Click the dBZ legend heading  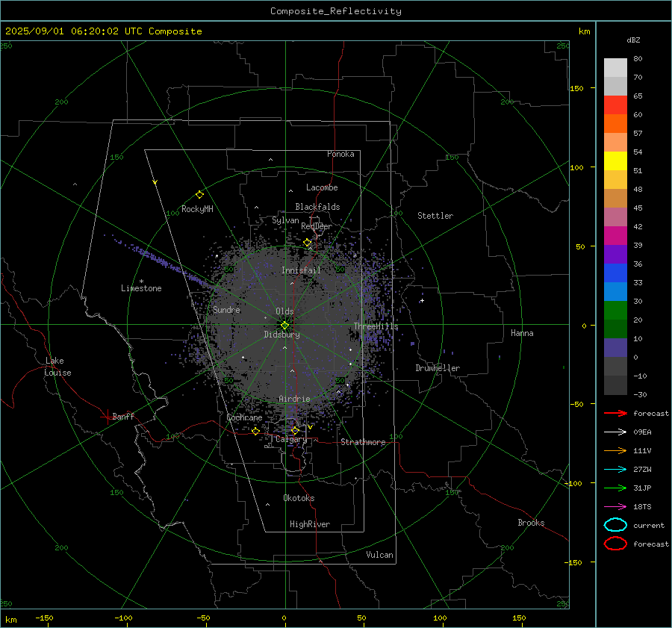pyautogui.click(x=633, y=40)
